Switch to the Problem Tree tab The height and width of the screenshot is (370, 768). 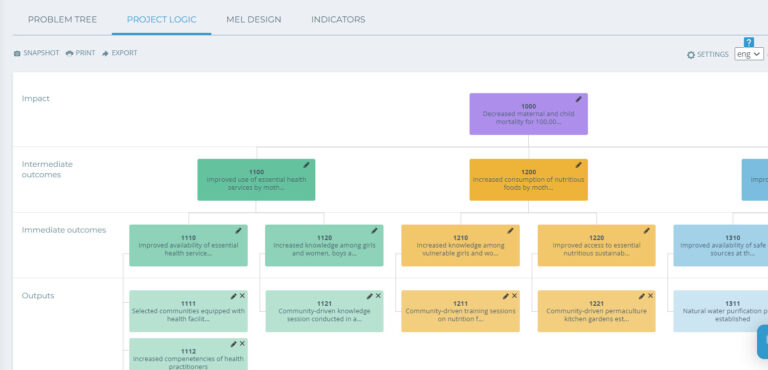[x=62, y=20]
